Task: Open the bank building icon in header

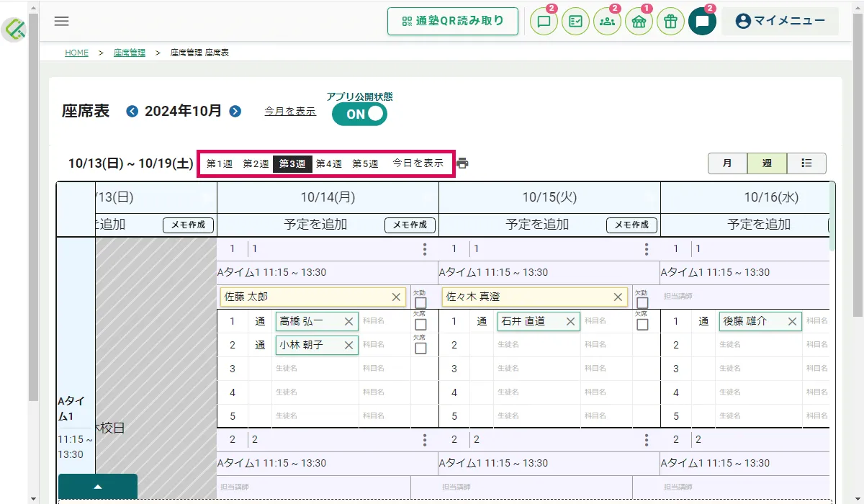Action: tap(639, 21)
